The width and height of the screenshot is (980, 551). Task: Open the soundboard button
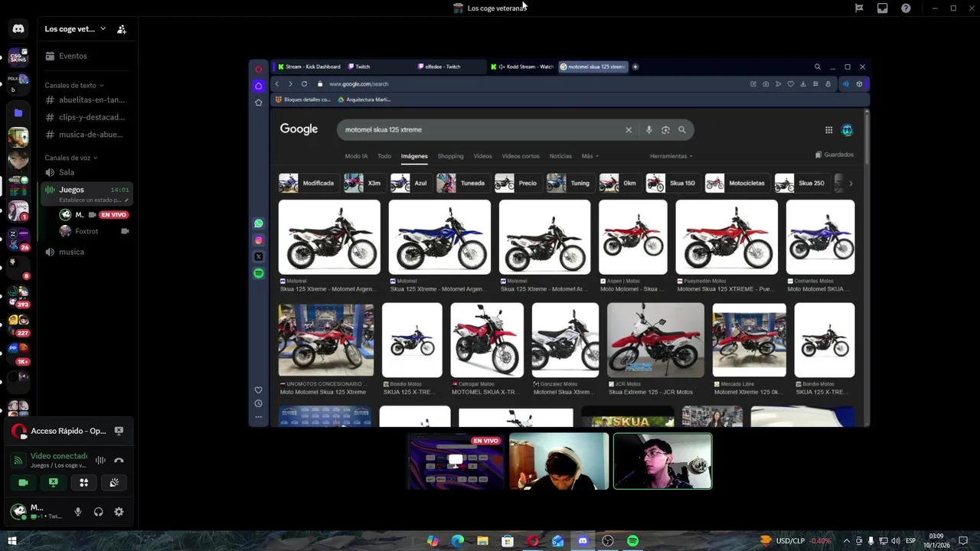point(114,482)
